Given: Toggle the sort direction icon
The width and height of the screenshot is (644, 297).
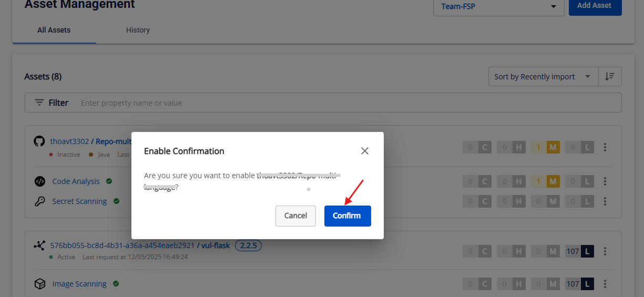Looking at the screenshot, I should tap(610, 76).
